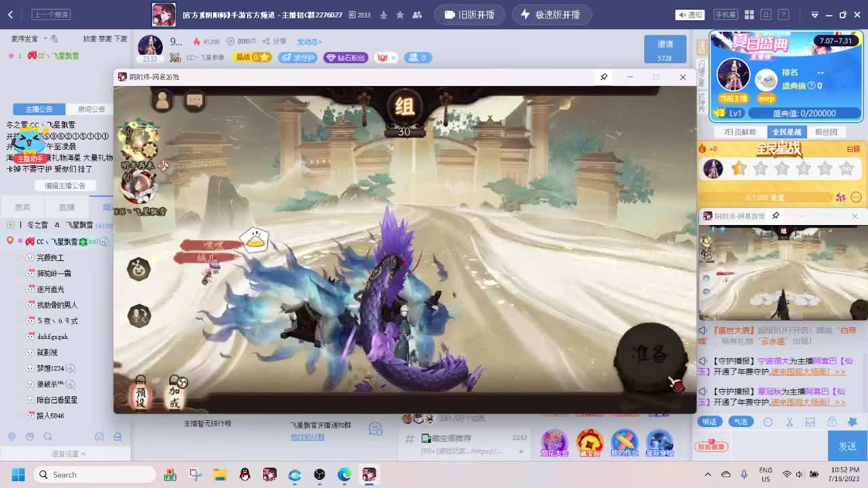Open the 星际穿梭 icon at bottom
Screen dimensions: 868x488
[x=660, y=443]
